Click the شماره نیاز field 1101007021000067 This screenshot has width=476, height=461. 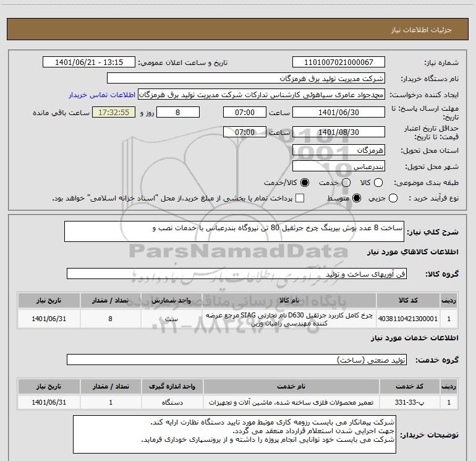point(339,62)
